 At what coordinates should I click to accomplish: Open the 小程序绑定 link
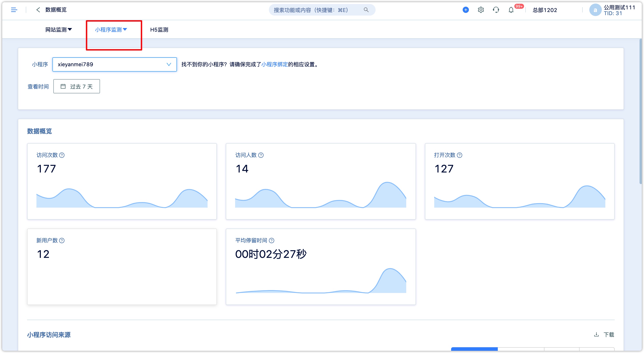pos(274,64)
